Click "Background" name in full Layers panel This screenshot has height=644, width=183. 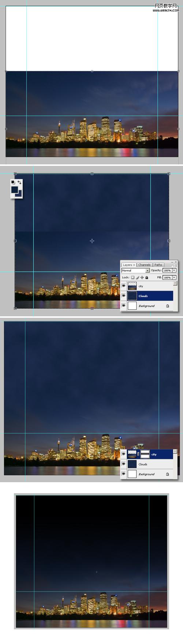146,306
